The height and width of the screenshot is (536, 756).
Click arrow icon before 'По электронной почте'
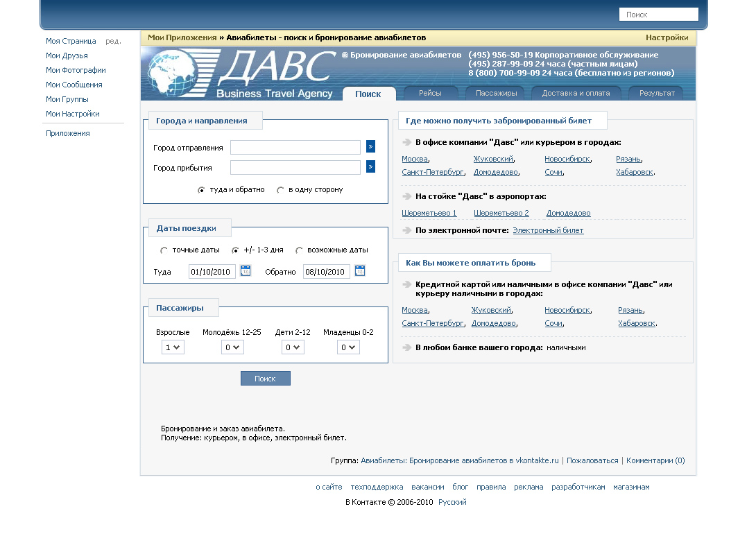click(406, 230)
